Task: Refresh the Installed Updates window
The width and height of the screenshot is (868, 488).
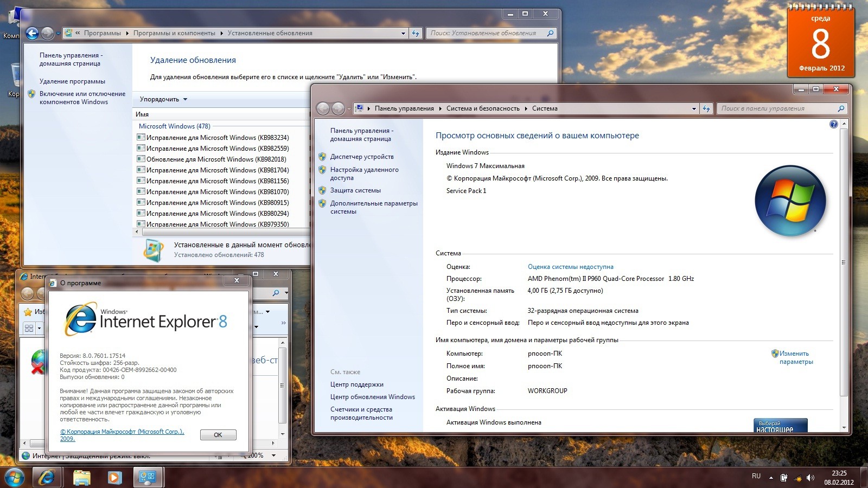Action: point(416,33)
